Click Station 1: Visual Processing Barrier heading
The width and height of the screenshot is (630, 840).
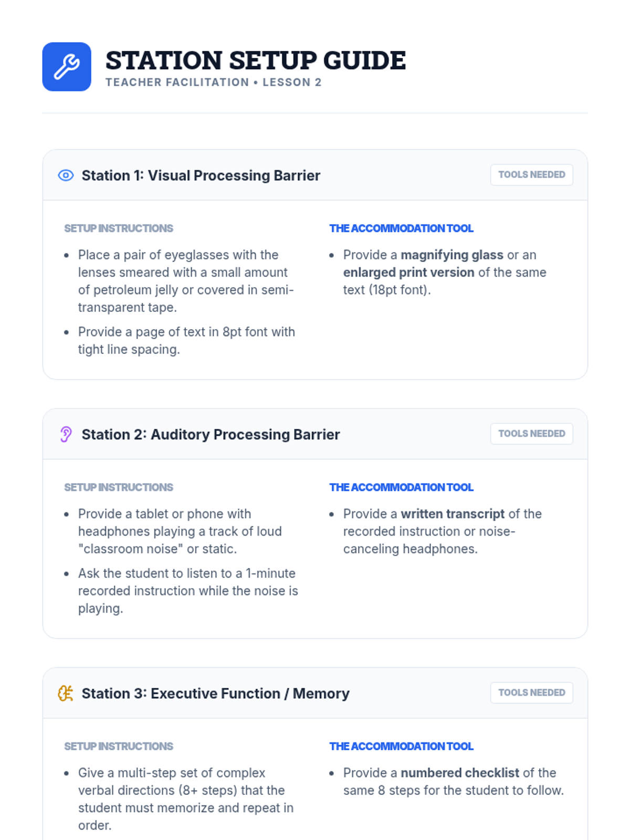[x=201, y=175]
